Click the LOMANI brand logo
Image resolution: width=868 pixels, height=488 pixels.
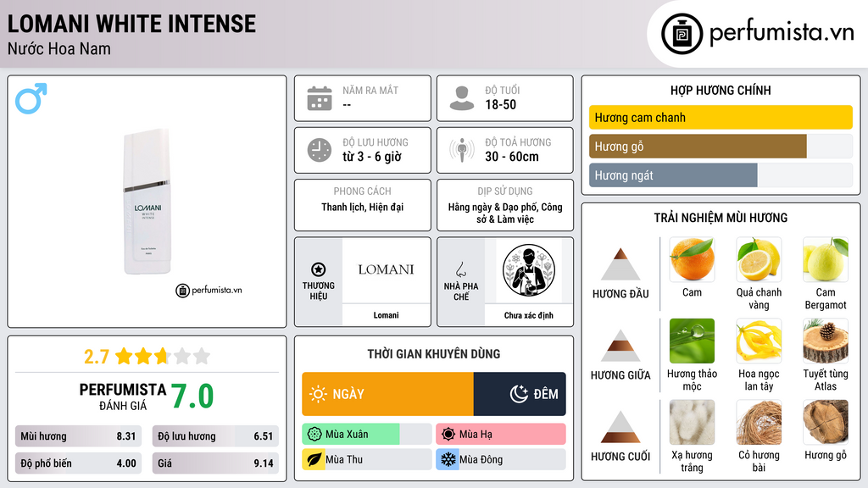pyautogui.click(x=386, y=269)
